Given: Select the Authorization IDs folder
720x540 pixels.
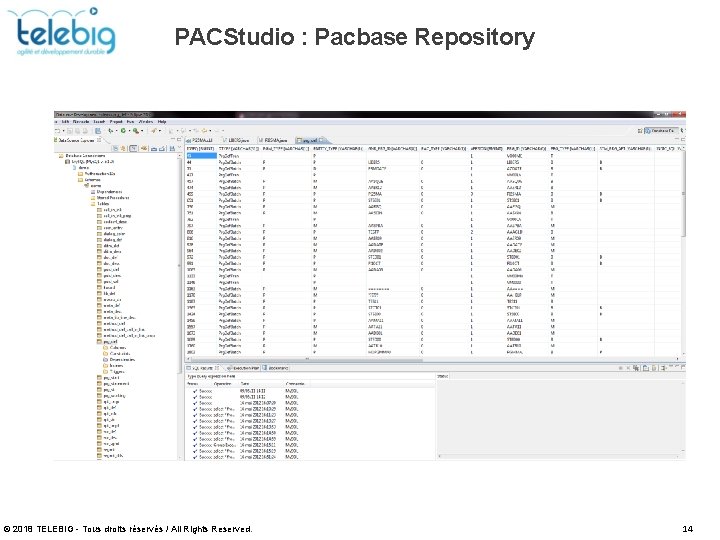Looking at the screenshot, I should pyautogui.click(x=96, y=174).
